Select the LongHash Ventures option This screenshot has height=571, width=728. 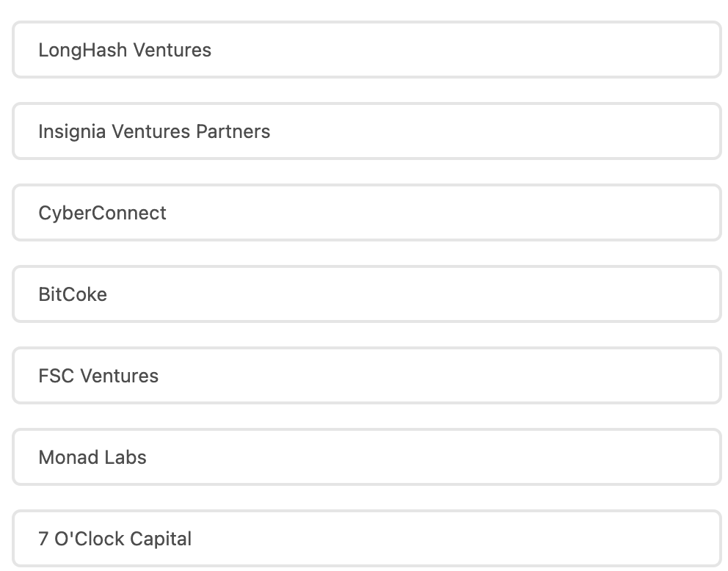(x=367, y=50)
